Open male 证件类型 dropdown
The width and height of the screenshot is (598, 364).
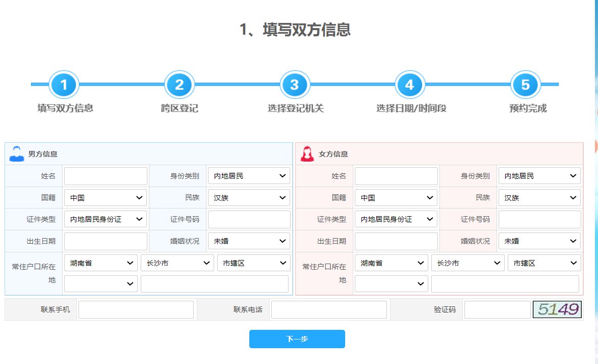[x=106, y=219]
